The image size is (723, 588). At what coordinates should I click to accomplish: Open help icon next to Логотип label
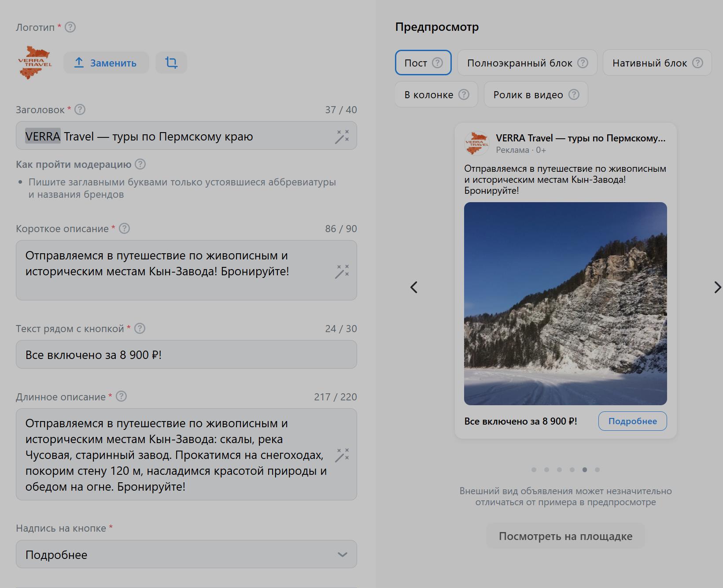(70, 27)
